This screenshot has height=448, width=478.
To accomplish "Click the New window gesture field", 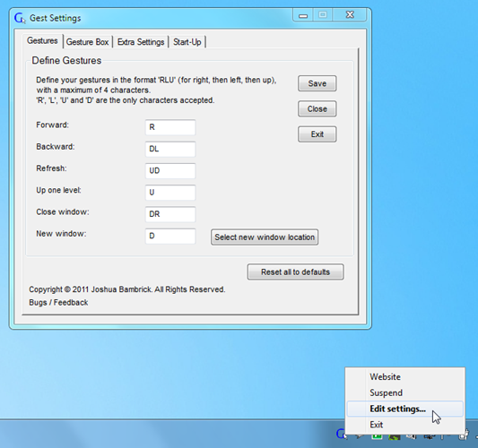I will click(x=170, y=236).
